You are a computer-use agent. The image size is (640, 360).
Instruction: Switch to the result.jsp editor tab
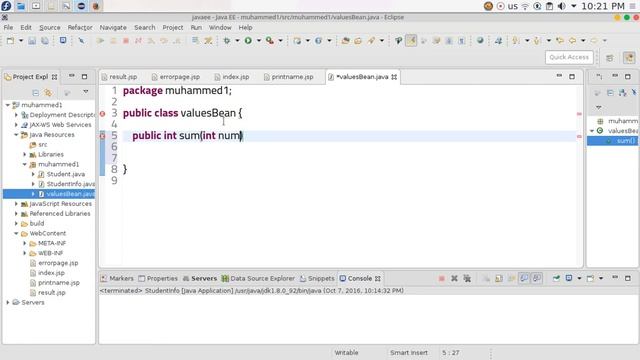click(x=119, y=77)
